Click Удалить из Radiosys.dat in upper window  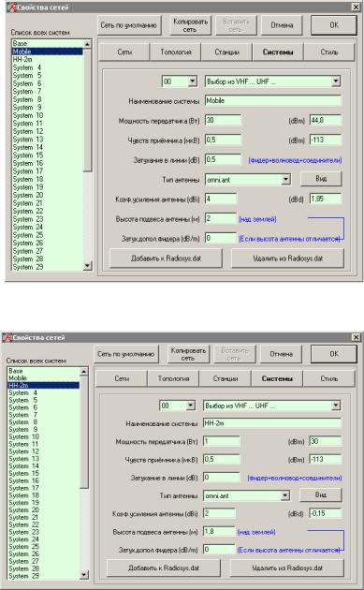pos(287,258)
